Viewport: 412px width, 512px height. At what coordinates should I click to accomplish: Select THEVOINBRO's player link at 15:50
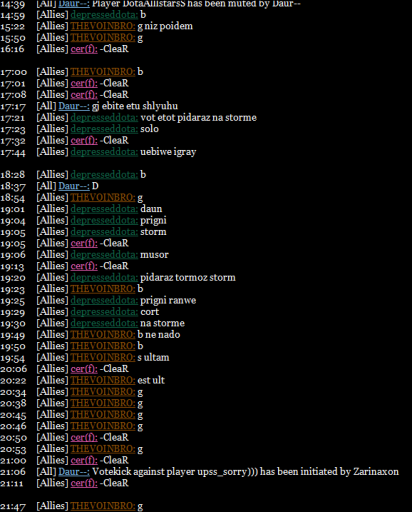click(103, 38)
